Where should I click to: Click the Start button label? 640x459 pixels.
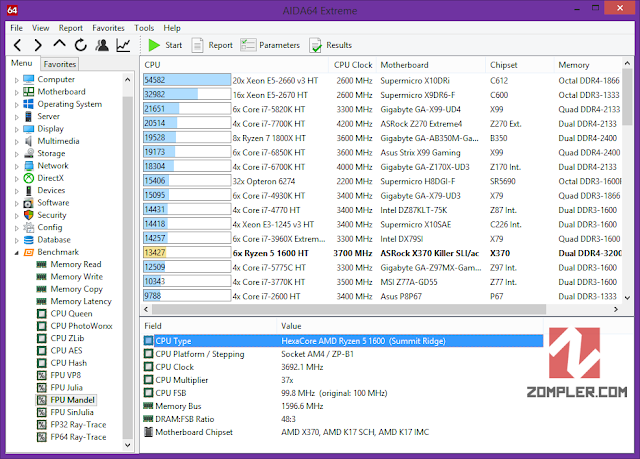[x=173, y=45]
